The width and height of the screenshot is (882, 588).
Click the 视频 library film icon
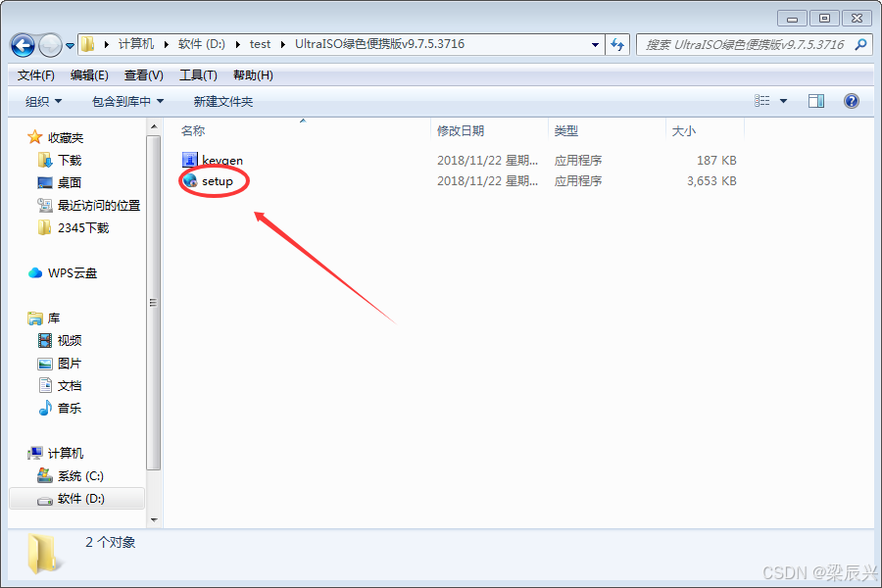[x=45, y=340]
